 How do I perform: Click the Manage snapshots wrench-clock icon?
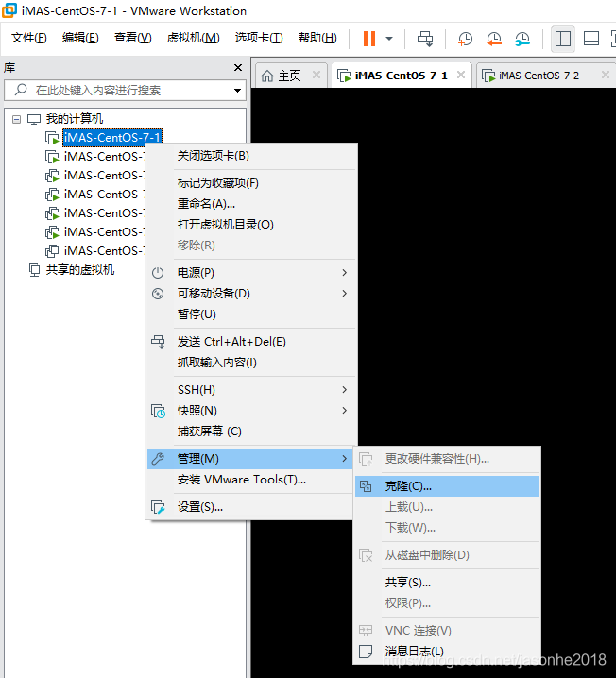click(x=522, y=39)
